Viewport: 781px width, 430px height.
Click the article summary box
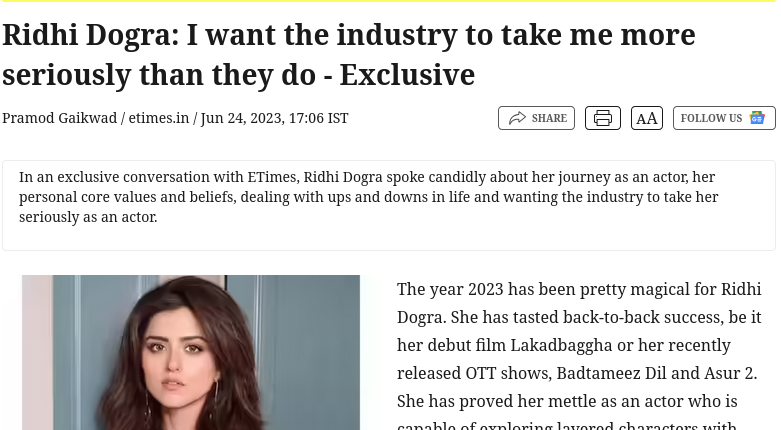[x=388, y=205]
